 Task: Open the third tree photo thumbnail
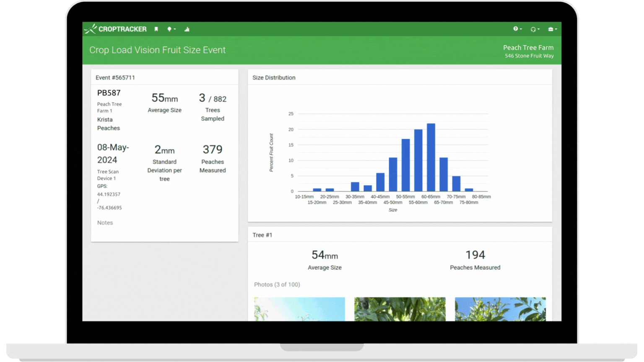pos(500,309)
